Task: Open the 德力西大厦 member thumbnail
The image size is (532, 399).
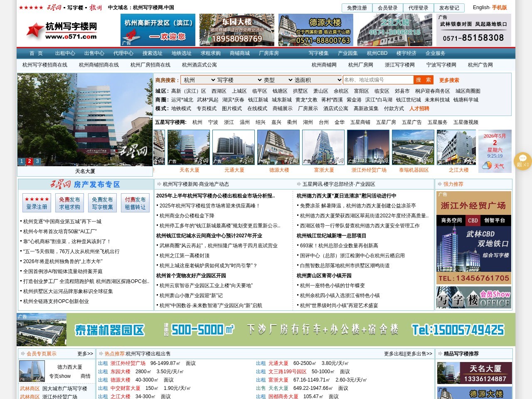Action: coord(32,371)
